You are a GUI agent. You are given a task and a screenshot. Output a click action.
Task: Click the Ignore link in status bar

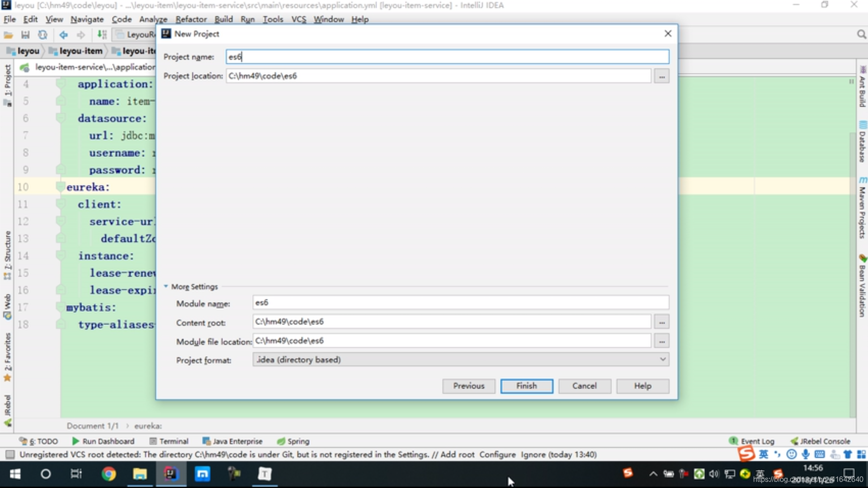pos(533,455)
